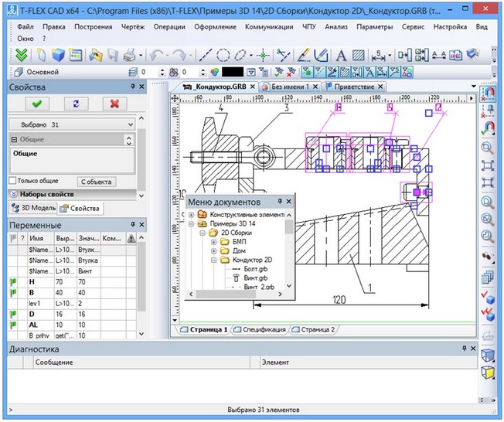Click the Имя column header in Переменные
Image resolution: width=504 pixels, height=422 pixels.
40,239
